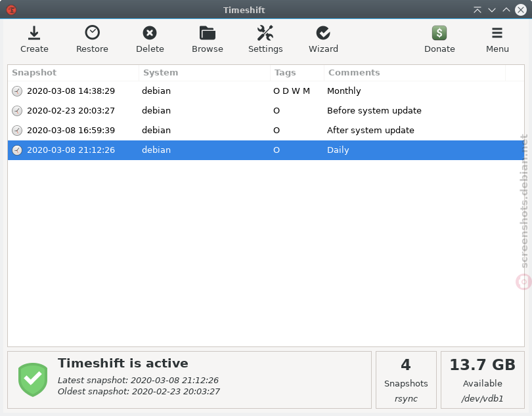Click the green dollar Donate icon
The width and height of the screenshot is (532, 416).
[439, 33]
